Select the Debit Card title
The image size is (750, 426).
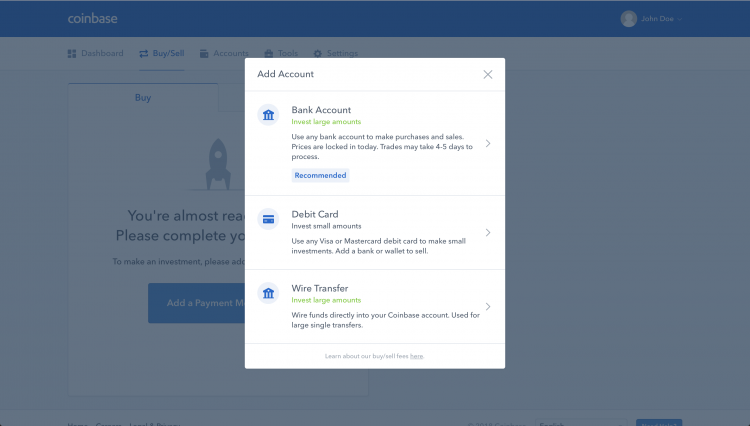click(315, 214)
